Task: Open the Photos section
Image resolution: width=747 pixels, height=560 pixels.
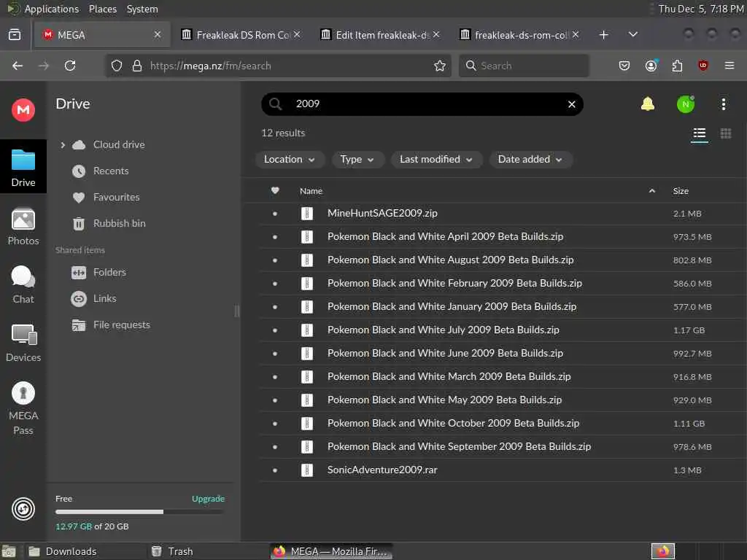Action: 23,227
